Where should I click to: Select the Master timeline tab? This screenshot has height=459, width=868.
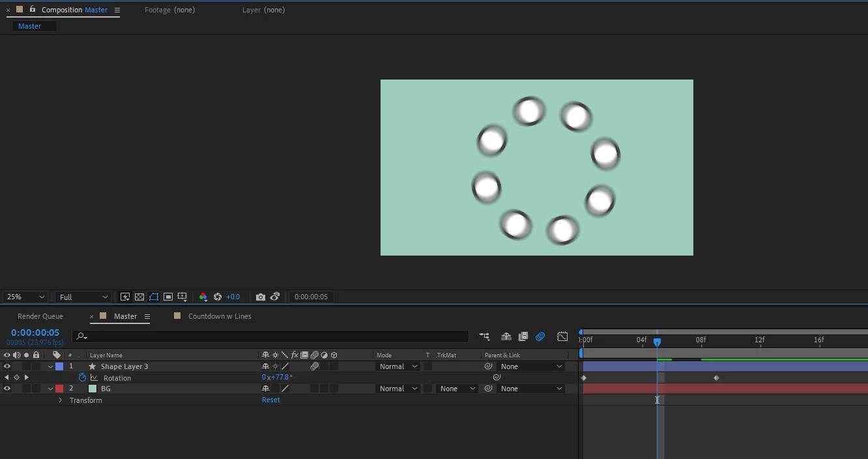coord(125,316)
